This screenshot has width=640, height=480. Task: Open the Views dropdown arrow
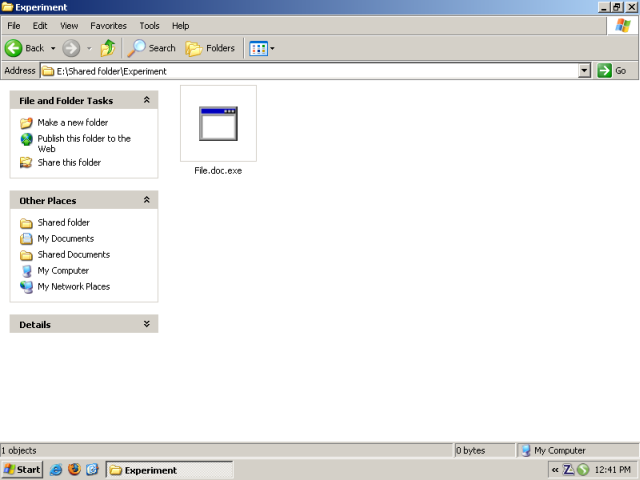click(272, 49)
